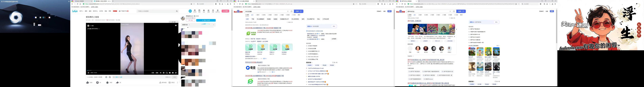Click the Bilibili search magnifier icon
Viewport: 644px width, 87px height.
coord(177,11)
